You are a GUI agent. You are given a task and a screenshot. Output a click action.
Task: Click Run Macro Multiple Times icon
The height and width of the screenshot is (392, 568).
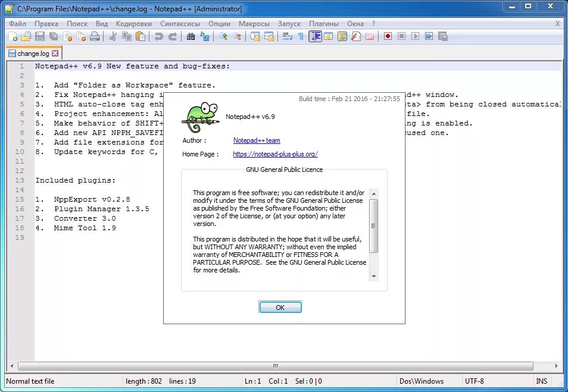[429, 36]
